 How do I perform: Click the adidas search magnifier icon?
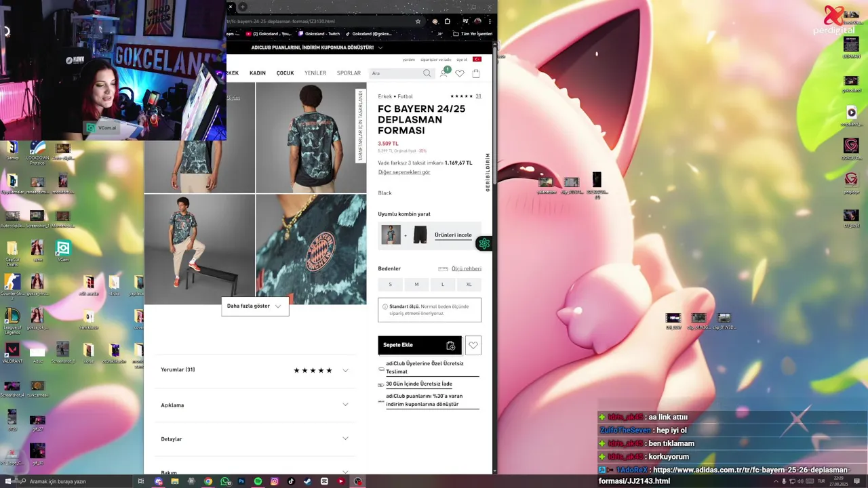(427, 73)
